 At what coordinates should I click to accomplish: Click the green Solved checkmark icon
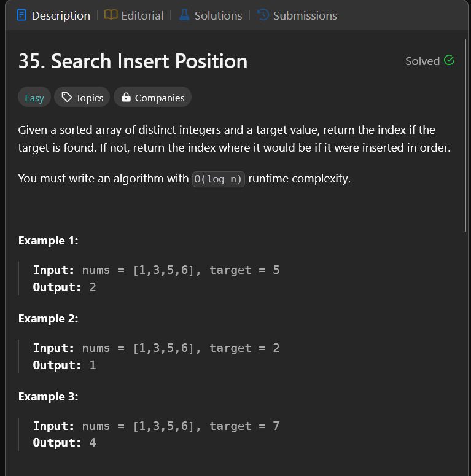(x=449, y=60)
